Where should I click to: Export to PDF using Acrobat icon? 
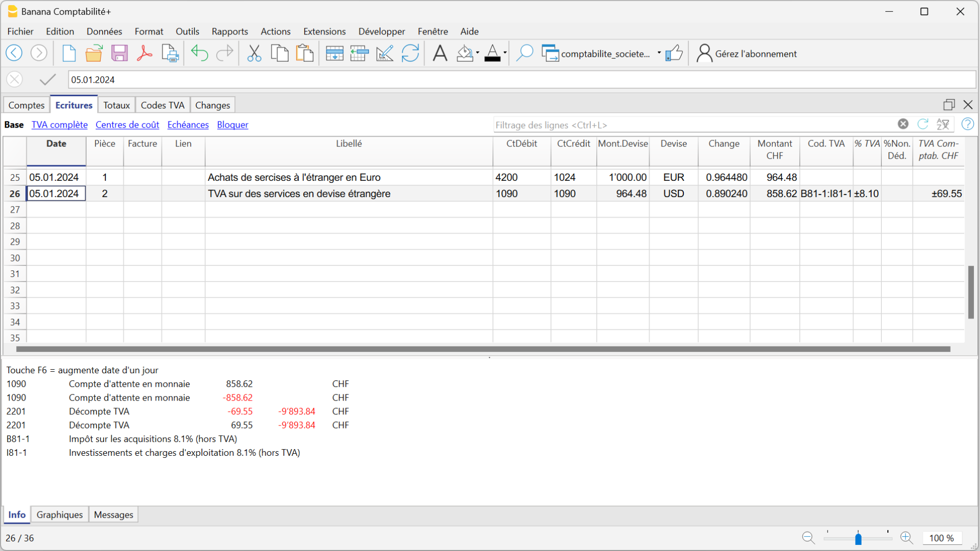click(x=144, y=53)
